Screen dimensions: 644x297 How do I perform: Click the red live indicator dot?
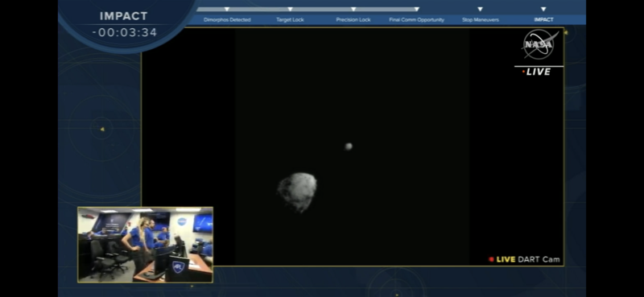(x=491, y=260)
